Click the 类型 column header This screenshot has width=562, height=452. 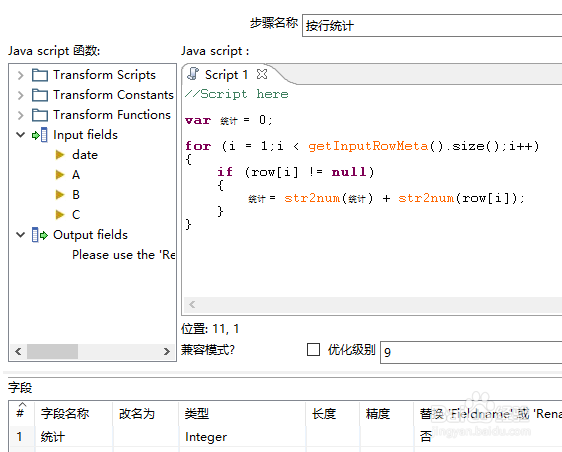coord(197,414)
